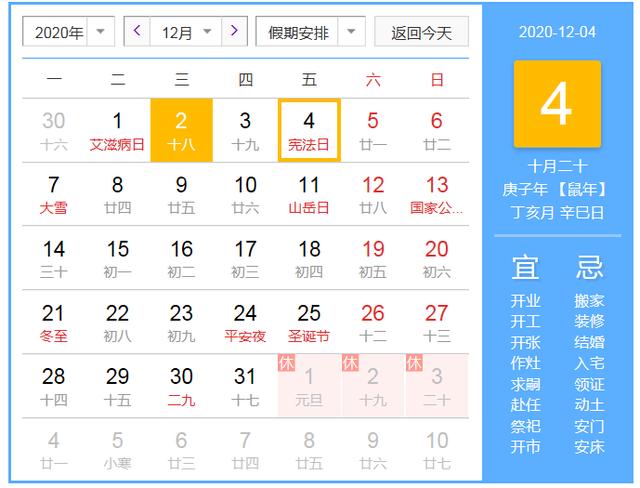Click December 21 冬至 date

[x=54, y=322]
